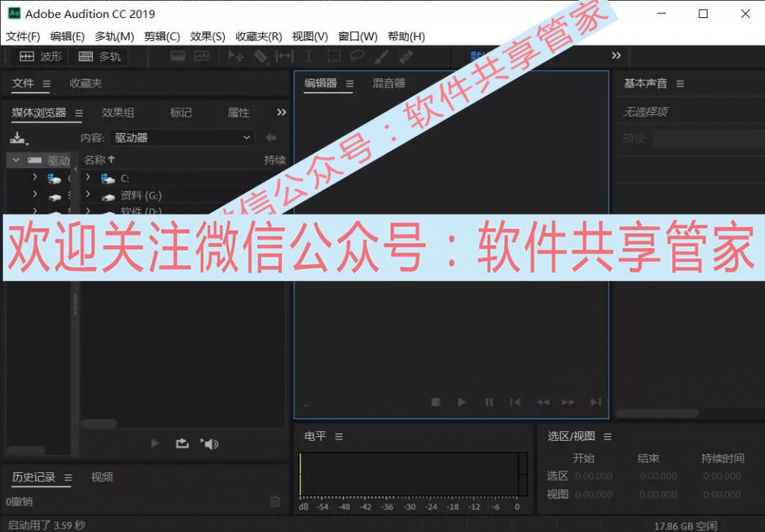Open the 内容 驱动器 dropdown
Viewport: 765px width, 532px height.
pyautogui.click(x=182, y=137)
